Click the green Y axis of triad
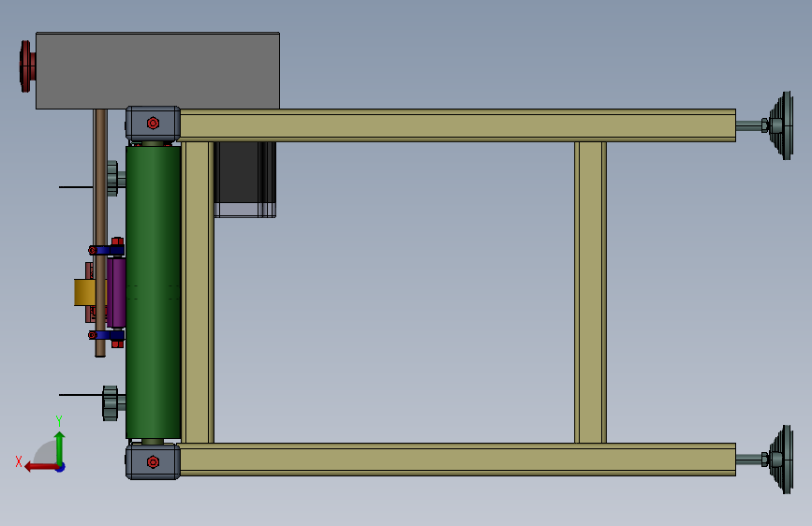Viewport: 812px width, 526px height. click(60, 447)
